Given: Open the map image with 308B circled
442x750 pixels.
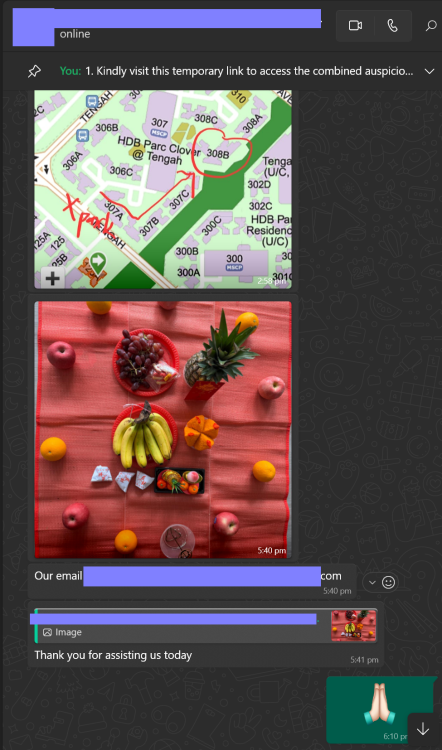Looking at the screenshot, I should [x=163, y=189].
